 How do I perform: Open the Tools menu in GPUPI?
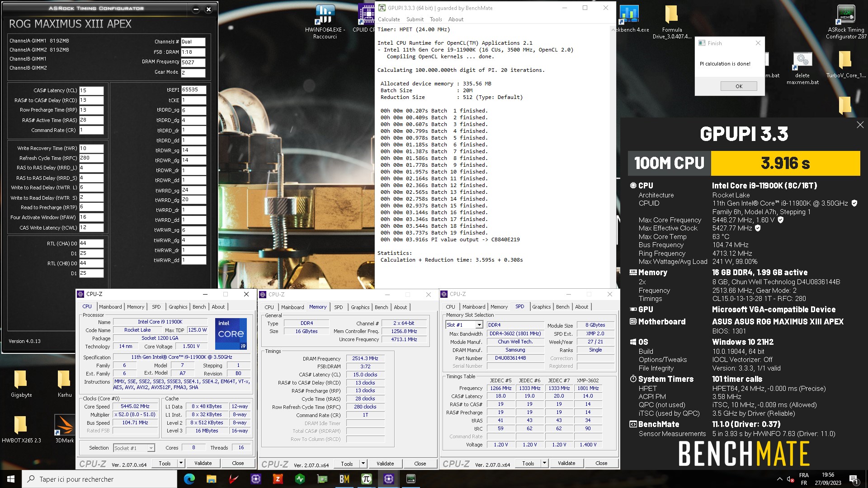pos(436,19)
